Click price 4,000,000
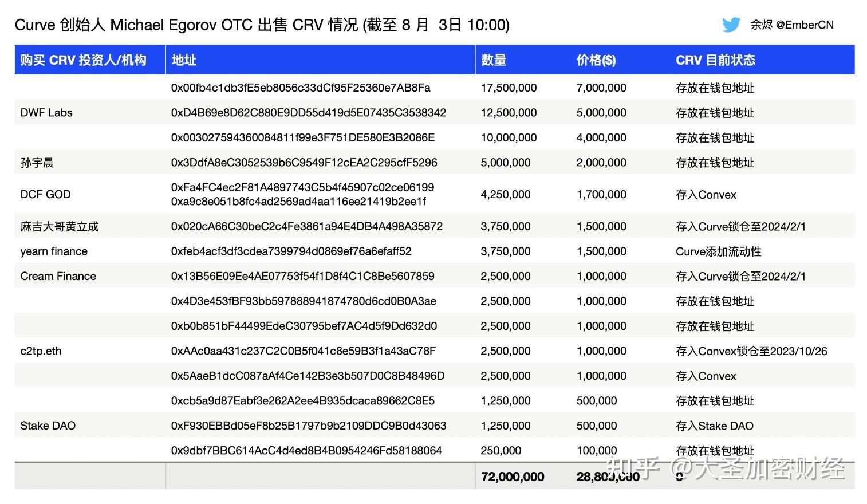This screenshot has height=504, width=867. (x=601, y=137)
